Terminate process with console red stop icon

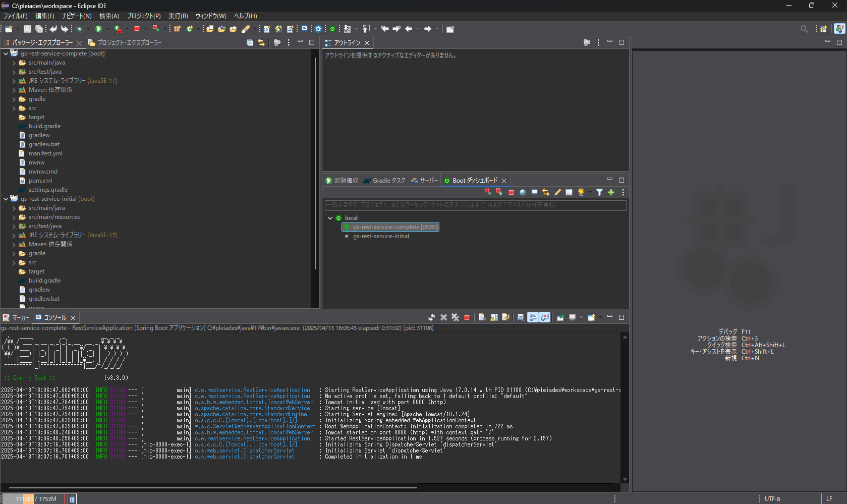(x=467, y=317)
